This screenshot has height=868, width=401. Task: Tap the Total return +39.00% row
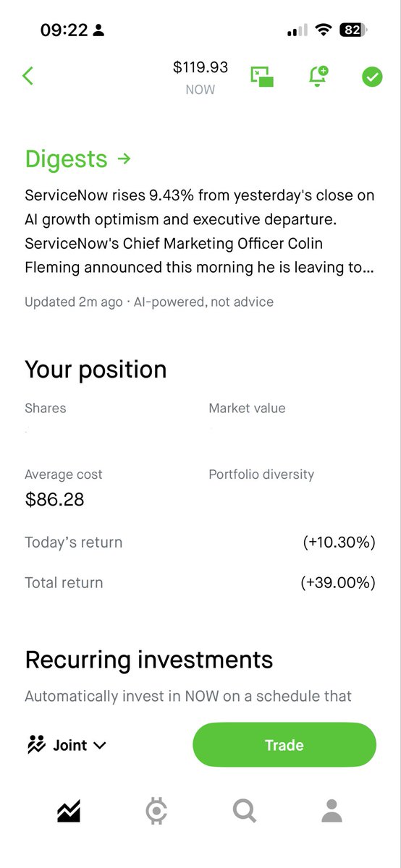200,583
